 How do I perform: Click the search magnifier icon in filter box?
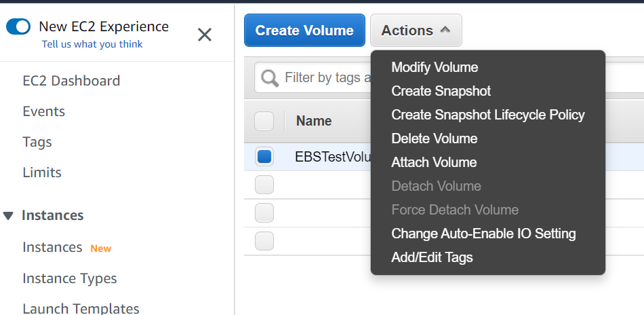[x=270, y=77]
